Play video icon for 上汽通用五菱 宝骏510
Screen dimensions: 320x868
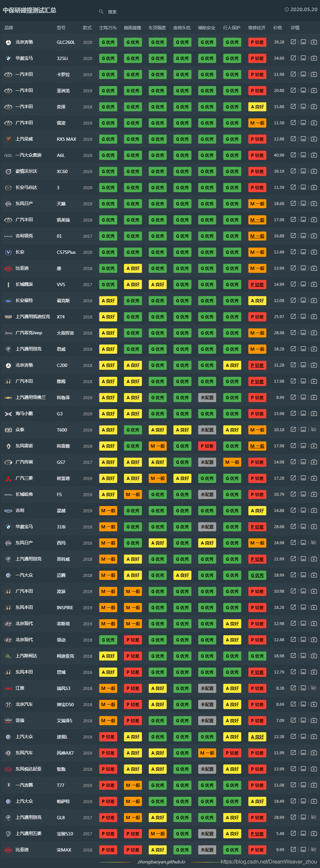point(314,834)
